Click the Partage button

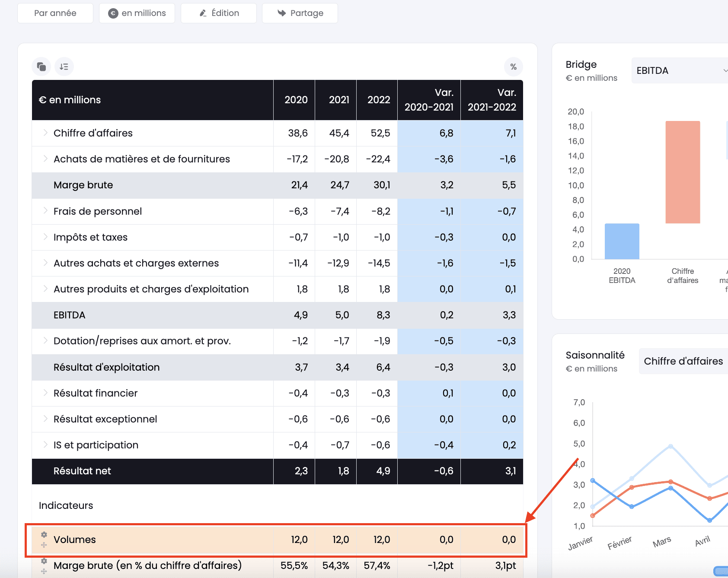pos(300,13)
